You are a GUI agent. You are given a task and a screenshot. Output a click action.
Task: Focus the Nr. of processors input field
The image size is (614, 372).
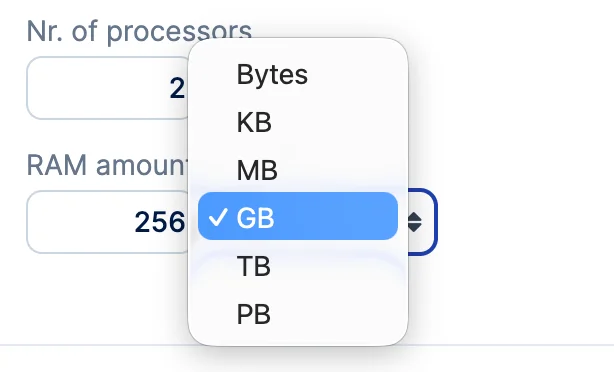[108, 88]
